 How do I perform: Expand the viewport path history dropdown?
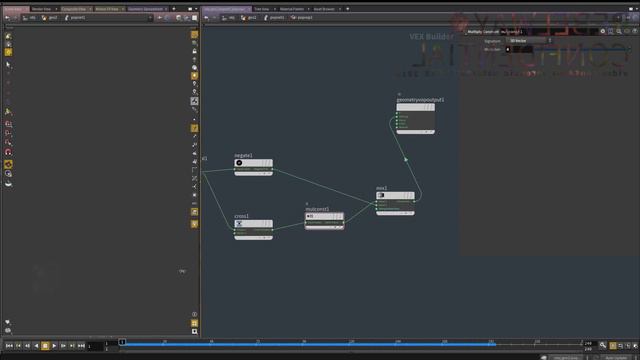click(x=150, y=18)
